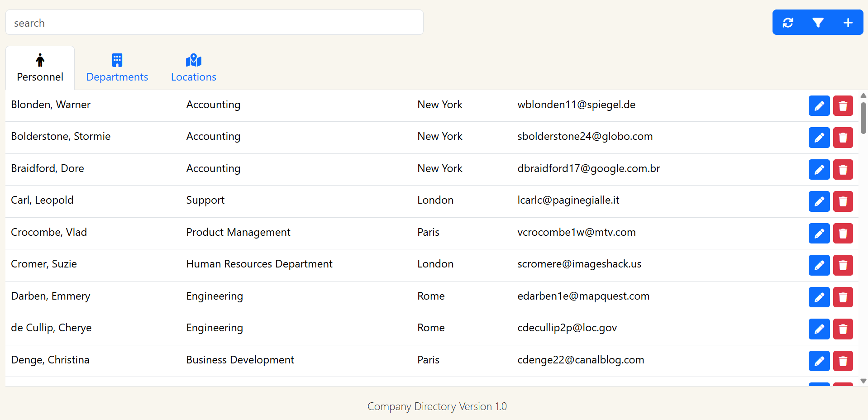Delete Leopold Carl's entry
Screen dimensions: 868x420
coord(843,201)
